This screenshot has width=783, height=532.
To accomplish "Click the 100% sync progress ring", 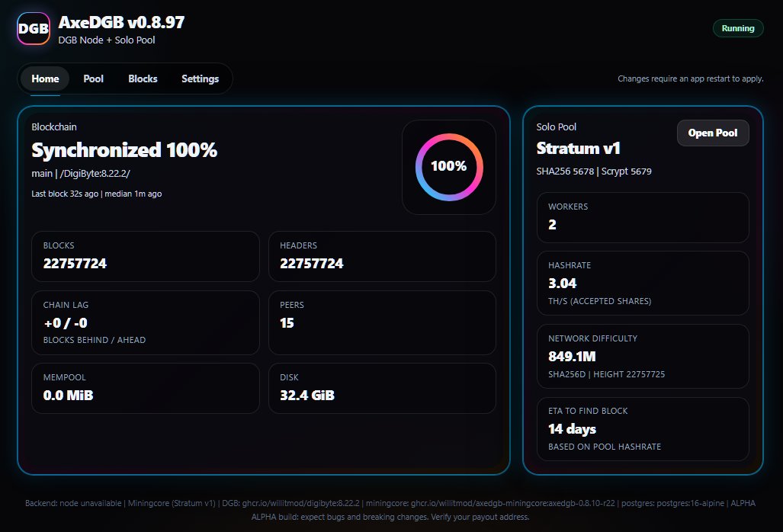I will tap(449, 167).
